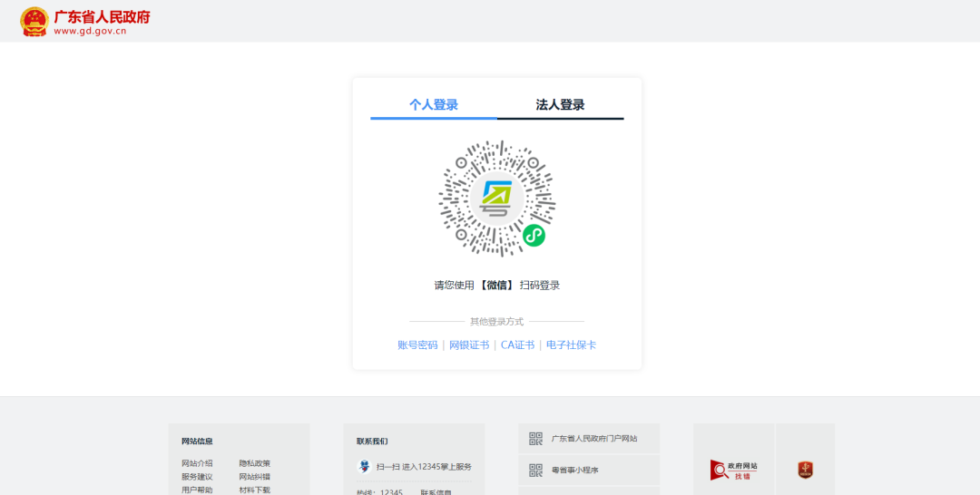Open 隐私政策 footer link
Image resolution: width=980 pixels, height=495 pixels.
click(254, 463)
